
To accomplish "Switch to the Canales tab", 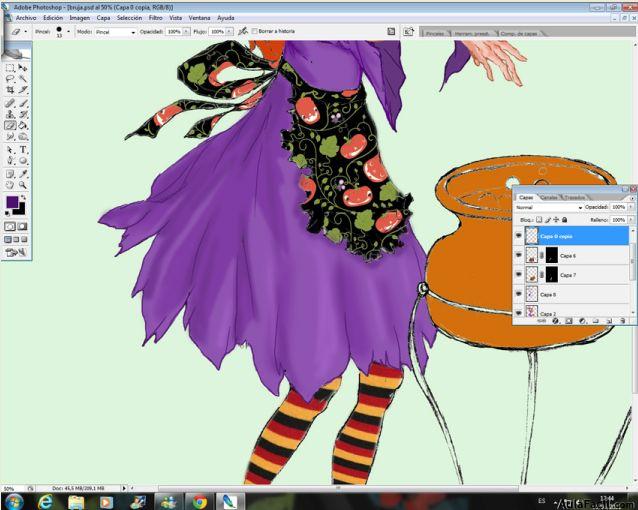I will [548, 197].
